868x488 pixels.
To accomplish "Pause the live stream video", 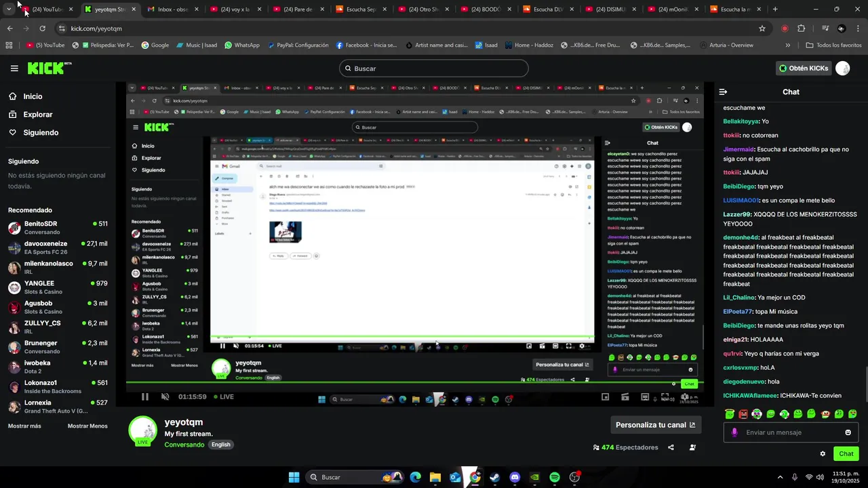I will tap(144, 397).
